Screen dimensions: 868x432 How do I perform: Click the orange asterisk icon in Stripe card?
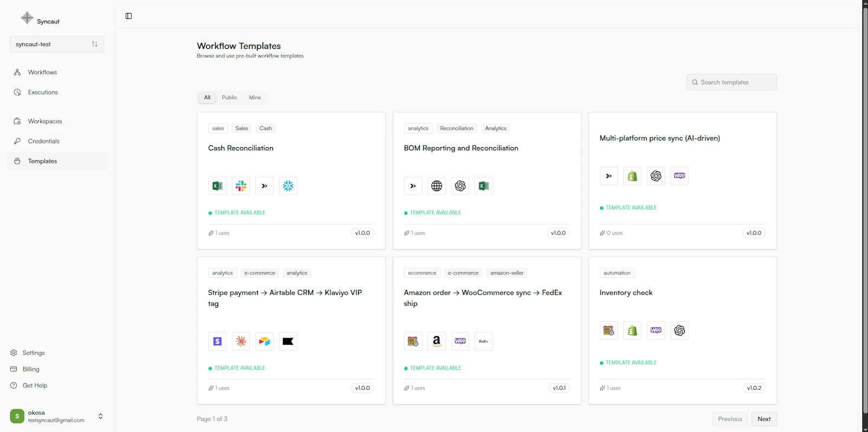pyautogui.click(x=241, y=341)
